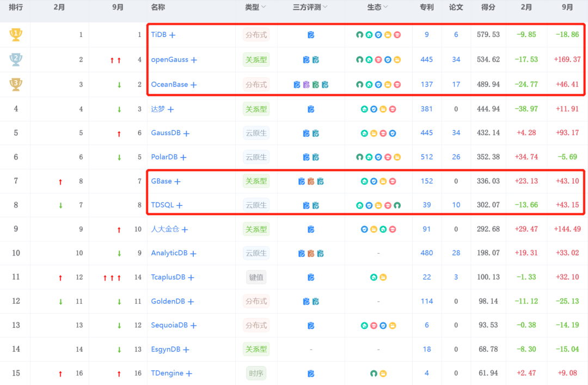Open the 类型 column filter dropdown
588x385 pixels.
[264, 7]
